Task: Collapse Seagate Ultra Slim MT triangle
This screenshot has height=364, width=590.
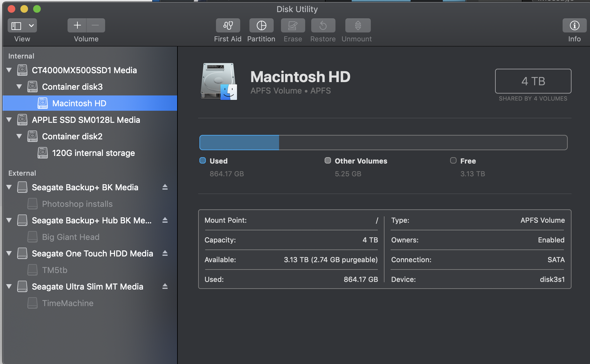Action: 9,286
